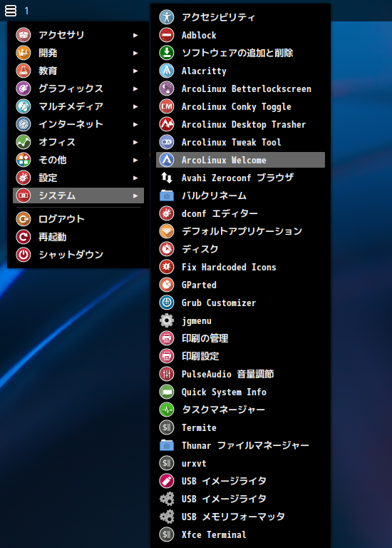Launch urxvt terminal

240,463
